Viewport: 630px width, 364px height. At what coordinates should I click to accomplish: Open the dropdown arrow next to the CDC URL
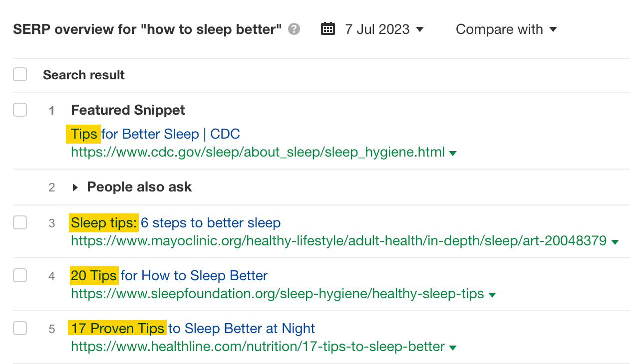(x=453, y=153)
